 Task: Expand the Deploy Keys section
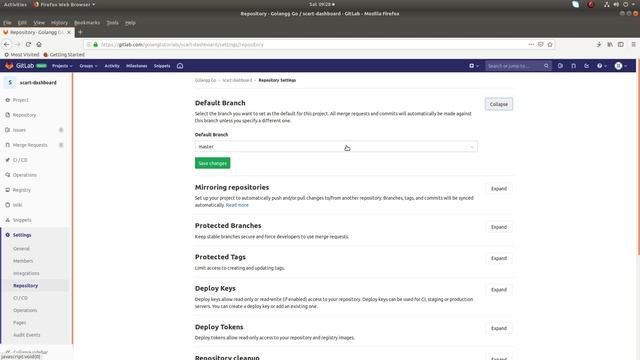[499, 290]
